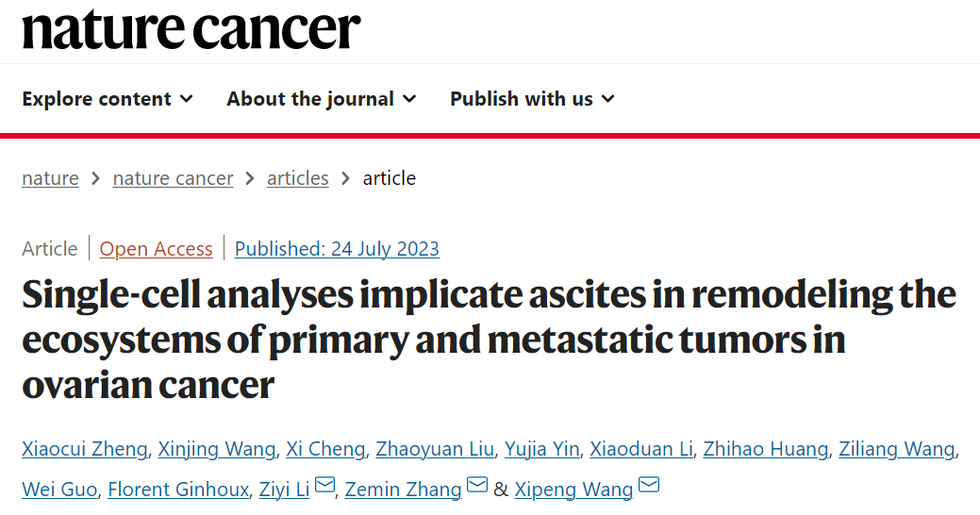Screen dimensions: 980x515
Task: Click author name Zhaoyuan Liu
Action: [x=435, y=449]
